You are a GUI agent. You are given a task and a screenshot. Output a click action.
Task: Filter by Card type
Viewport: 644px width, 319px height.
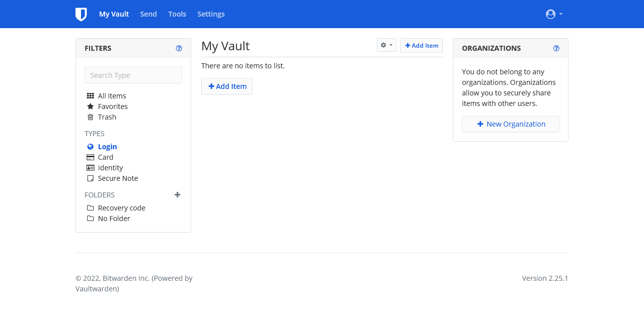105,157
